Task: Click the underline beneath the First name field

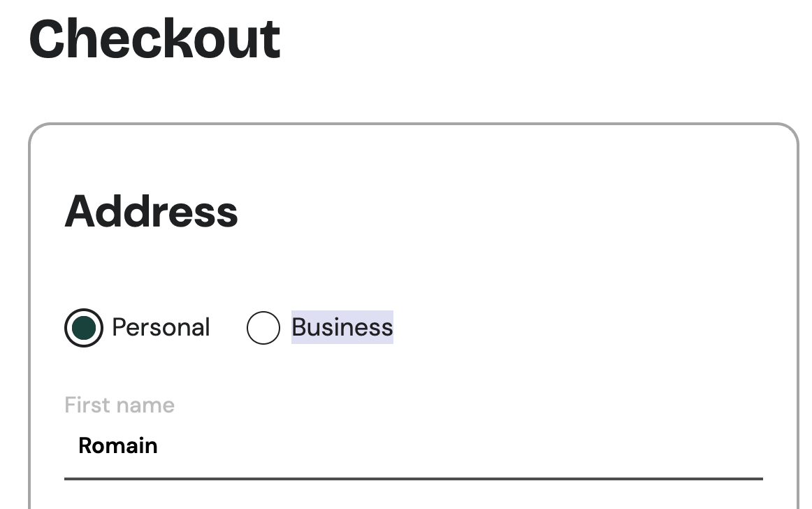Action: tap(412, 479)
